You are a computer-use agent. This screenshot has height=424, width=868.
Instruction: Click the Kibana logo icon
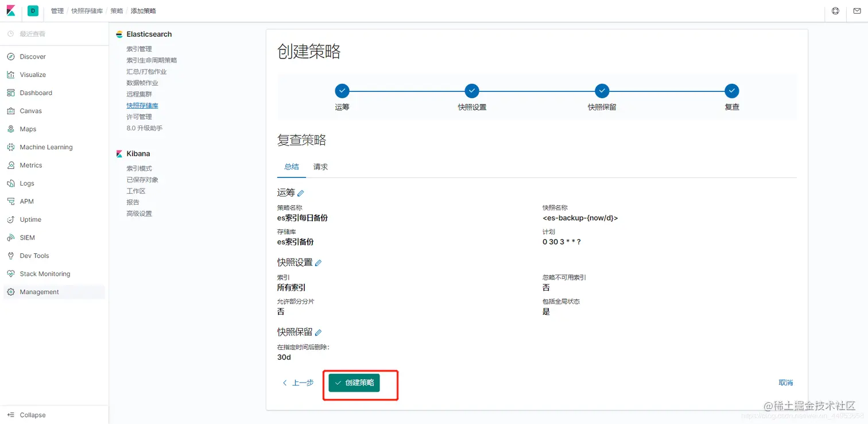pos(10,11)
